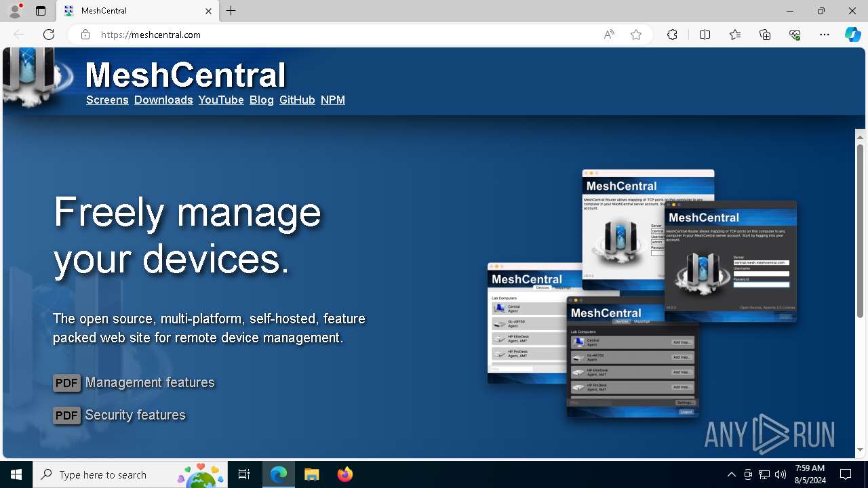
Task: Toggle the Split screen icon
Action: (x=705, y=35)
